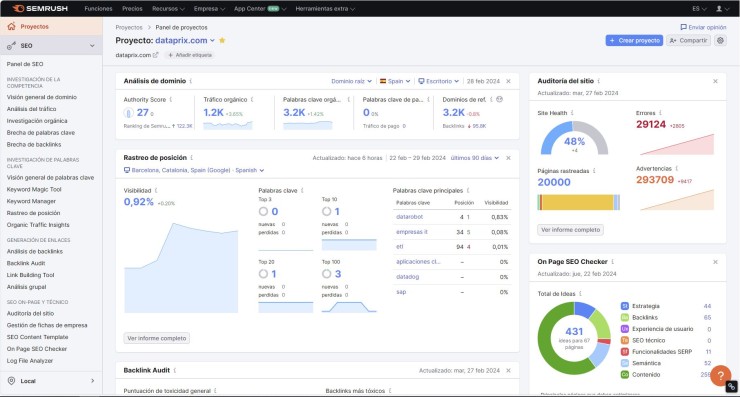Click the Añadir etiqueta button
The width and height of the screenshot is (740, 397).
(x=190, y=55)
